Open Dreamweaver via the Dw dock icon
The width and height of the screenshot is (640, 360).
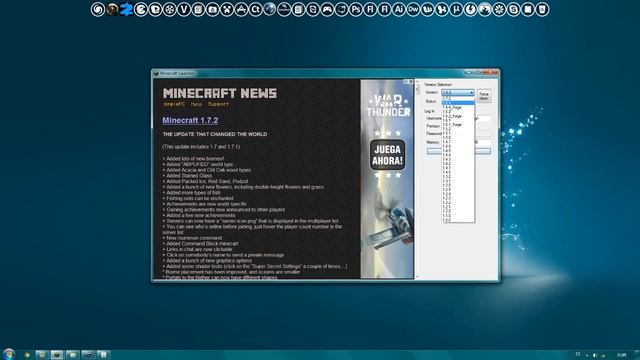(413, 9)
